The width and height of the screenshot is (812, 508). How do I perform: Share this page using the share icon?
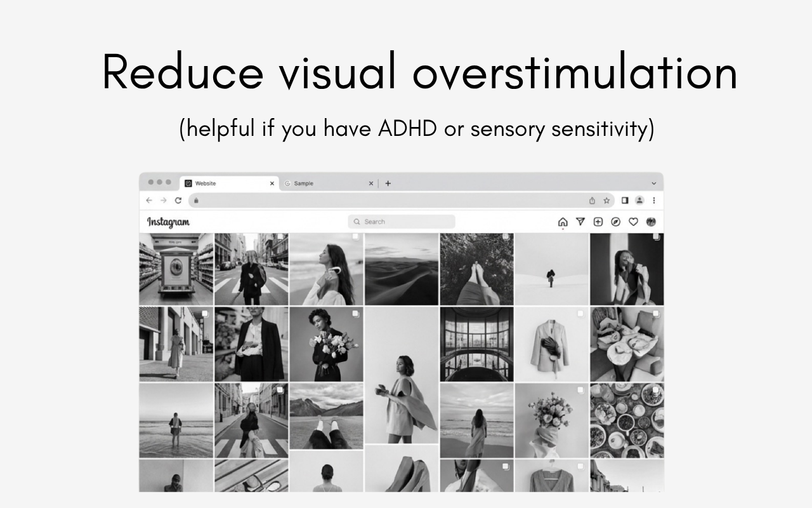pos(592,201)
